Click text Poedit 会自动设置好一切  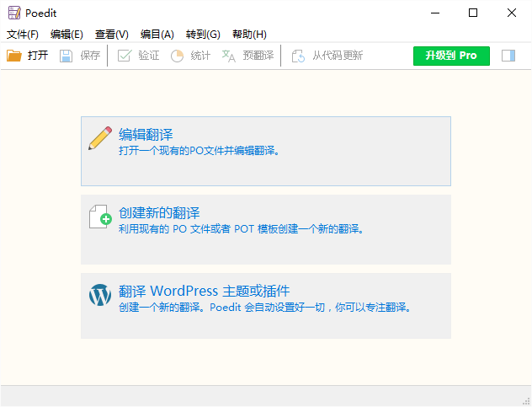point(267,308)
